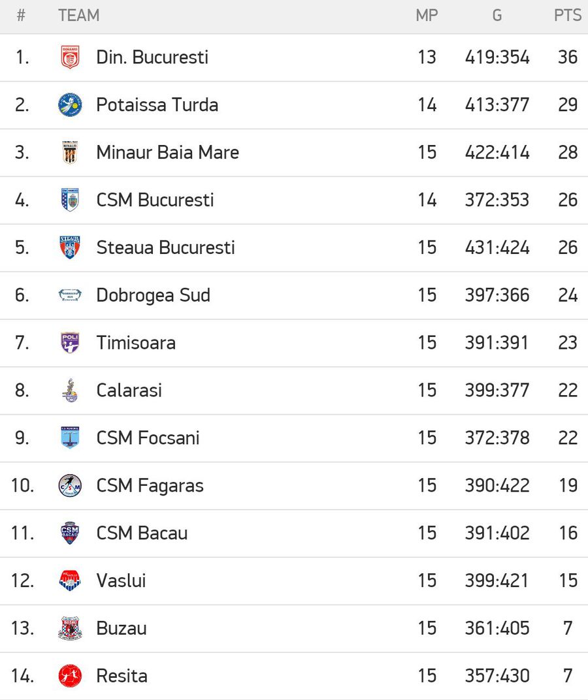This screenshot has width=588, height=700.
Task: Click the Dinamo Bucuresti club crest
Action: coord(70,57)
